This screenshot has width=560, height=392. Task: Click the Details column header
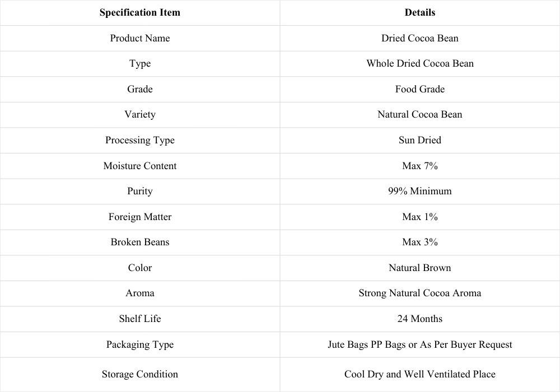tap(419, 12)
